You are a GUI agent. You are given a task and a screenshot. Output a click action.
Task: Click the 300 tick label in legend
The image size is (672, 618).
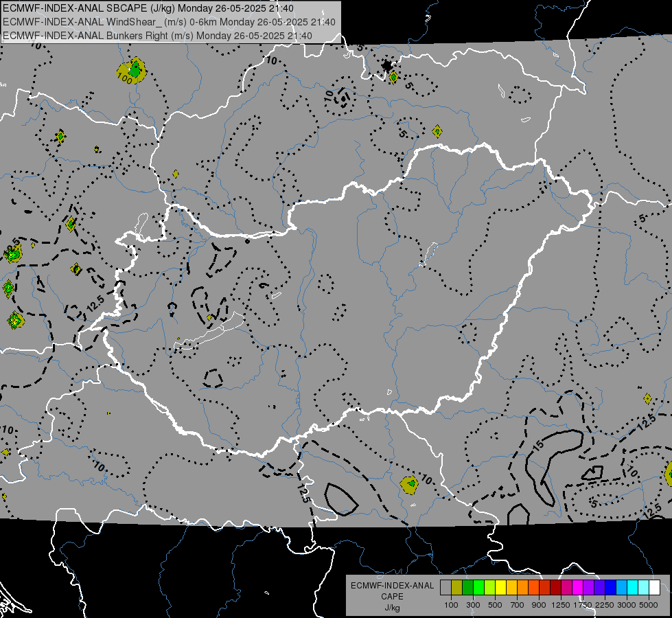pyautogui.click(x=473, y=605)
